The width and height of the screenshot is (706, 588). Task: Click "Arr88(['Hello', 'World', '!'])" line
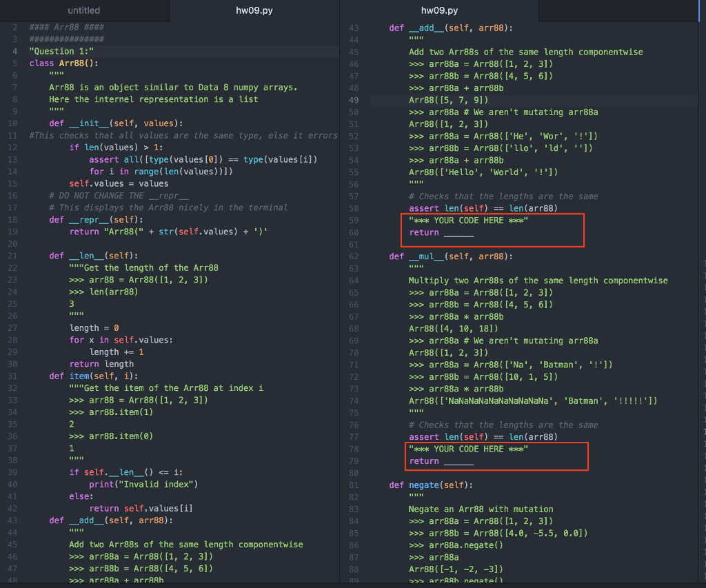[x=483, y=172]
